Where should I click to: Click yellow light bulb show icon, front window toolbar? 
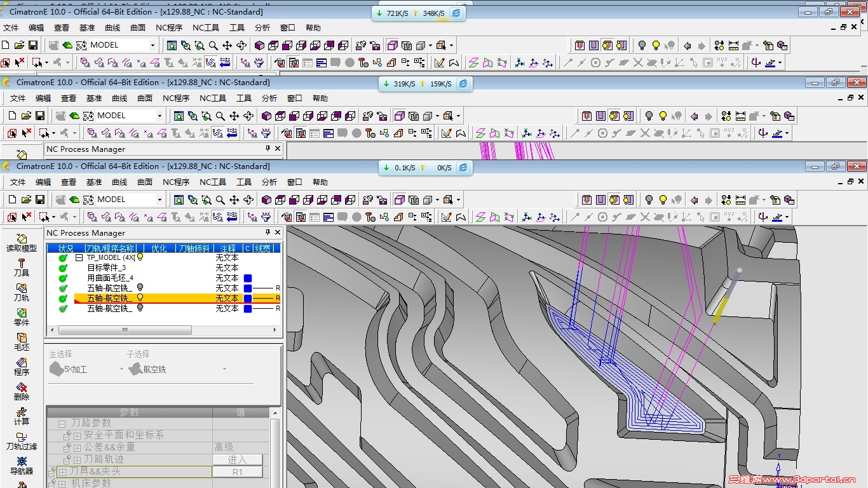point(663,200)
